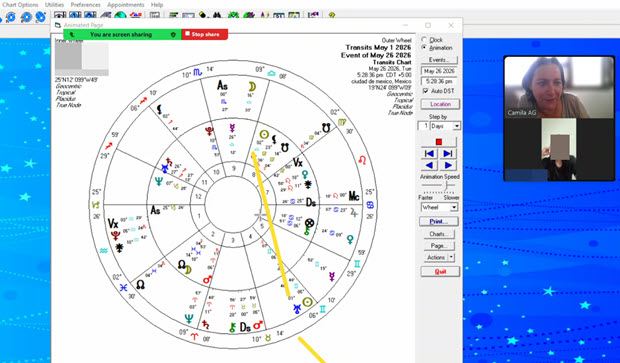The image size is (620, 363).
Task: Open the Preferences menu
Action: pos(85,5)
